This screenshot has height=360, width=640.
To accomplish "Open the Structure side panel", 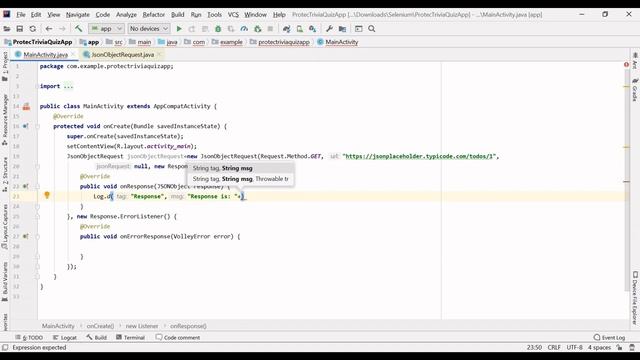I will point(5,174).
